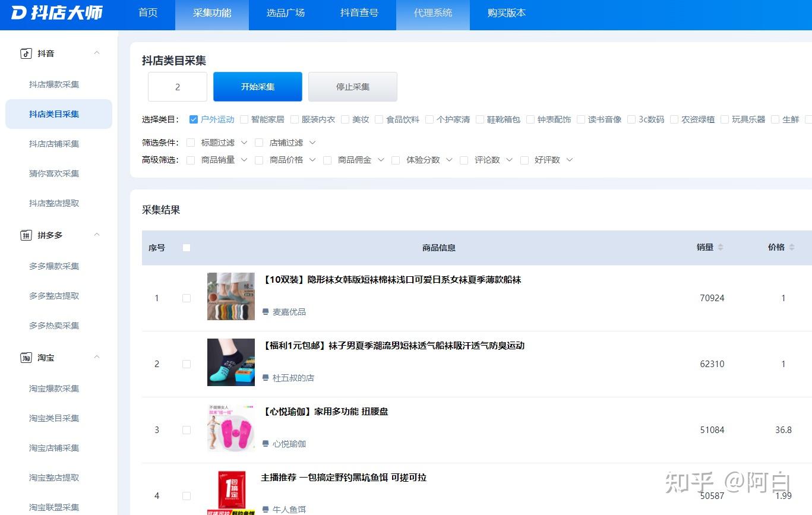Collapse the 抖音 sidebar group
The height and width of the screenshot is (515, 812).
97,53
